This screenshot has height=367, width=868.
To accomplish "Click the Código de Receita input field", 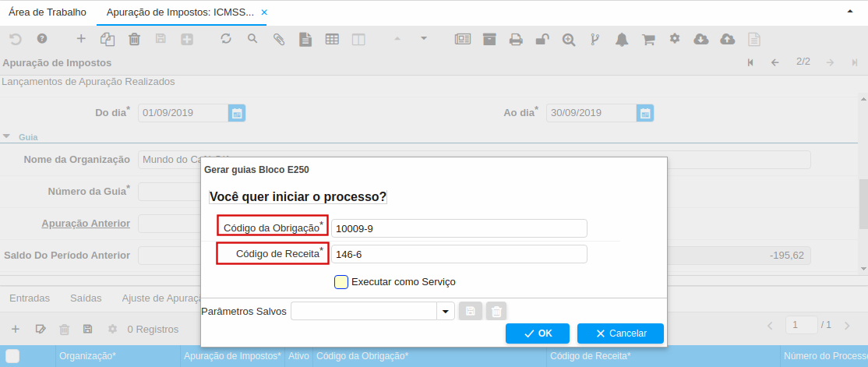I will click(459, 254).
